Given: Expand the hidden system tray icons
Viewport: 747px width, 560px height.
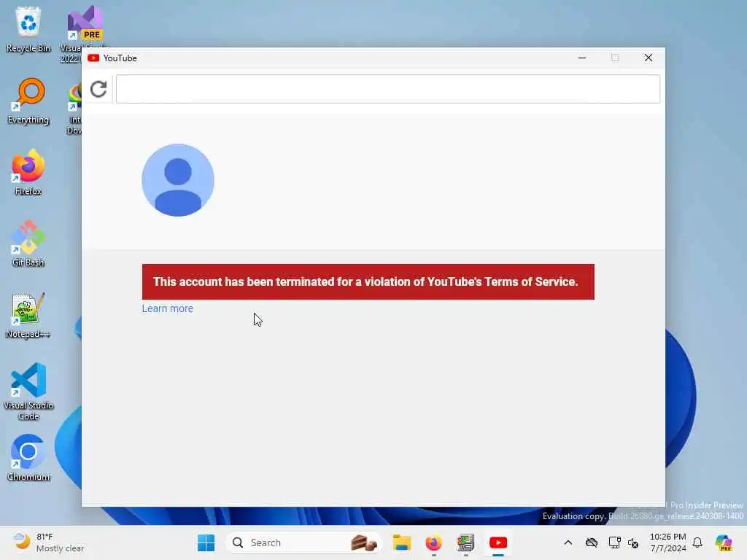Looking at the screenshot, I should pos(568,542).
